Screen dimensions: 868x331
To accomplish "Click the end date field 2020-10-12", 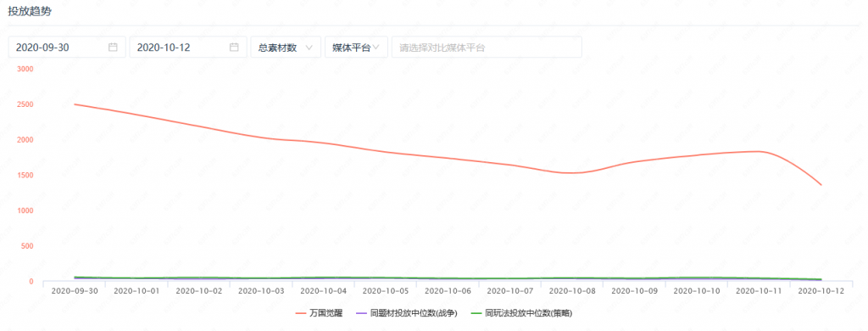I will coord(187,48).
